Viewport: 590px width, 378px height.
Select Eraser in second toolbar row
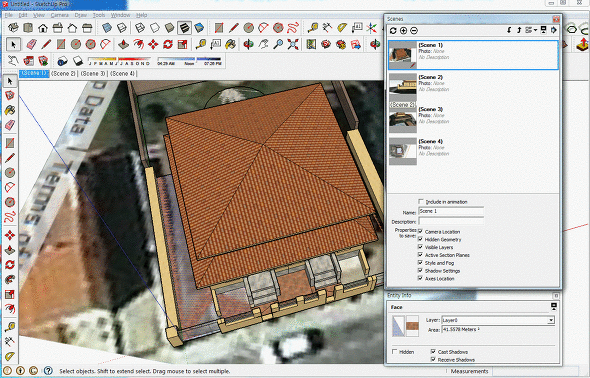click(32, 44)
